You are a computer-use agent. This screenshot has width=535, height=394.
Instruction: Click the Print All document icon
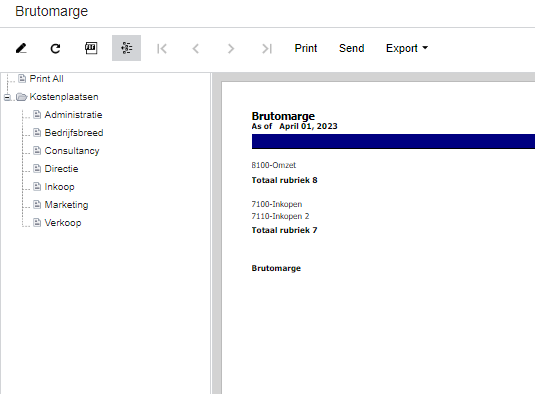(22, 78)
